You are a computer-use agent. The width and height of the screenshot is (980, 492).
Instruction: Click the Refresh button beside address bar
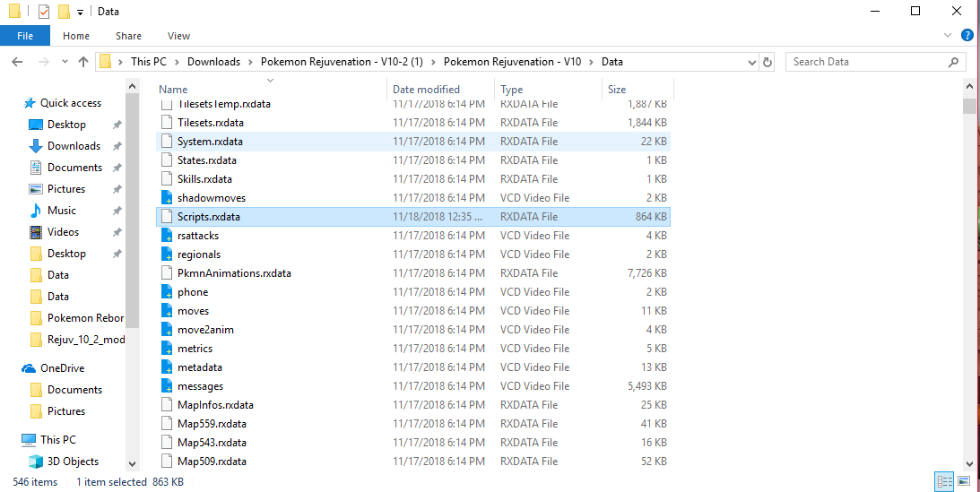768,62
